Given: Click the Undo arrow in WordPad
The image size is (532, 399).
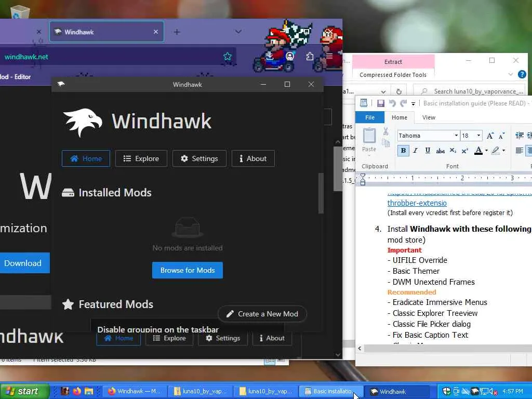Looking at the screenshot, I should (x=393, y=103).
